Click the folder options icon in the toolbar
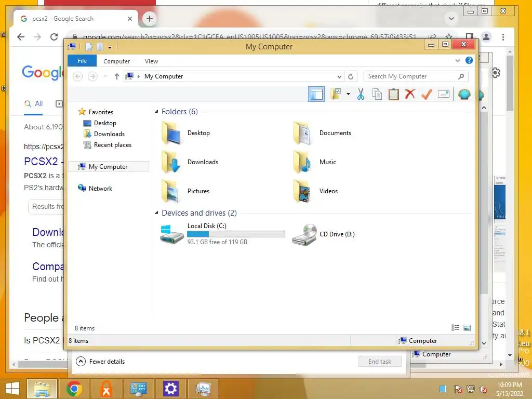The image size is (532, 399). point(336,94)
